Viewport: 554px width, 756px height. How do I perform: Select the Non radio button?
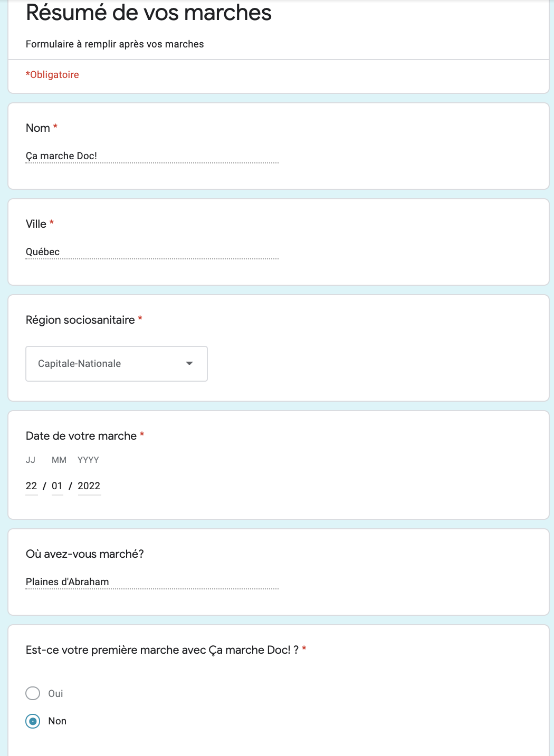pyautogui.click(x=33, y=721)
